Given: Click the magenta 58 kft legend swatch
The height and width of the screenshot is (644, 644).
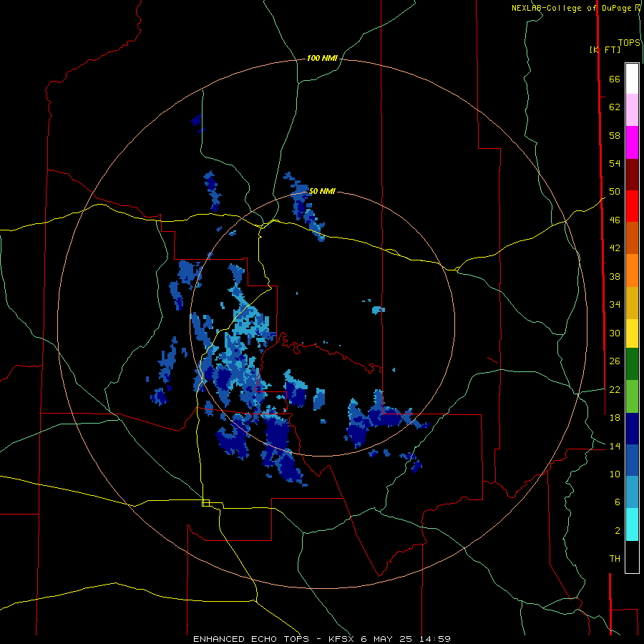Looking at the screenshot, I should click(x=632, y=142).
